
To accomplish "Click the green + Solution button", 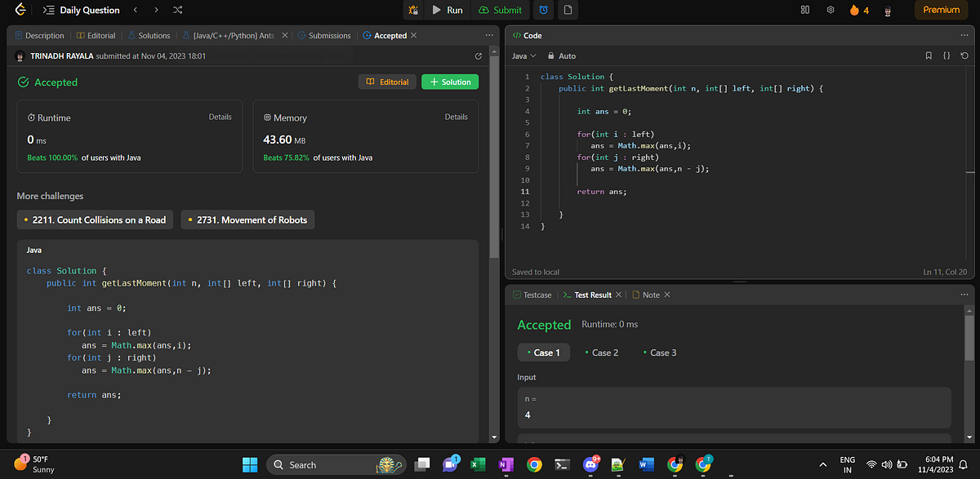I will pos(450,82).
